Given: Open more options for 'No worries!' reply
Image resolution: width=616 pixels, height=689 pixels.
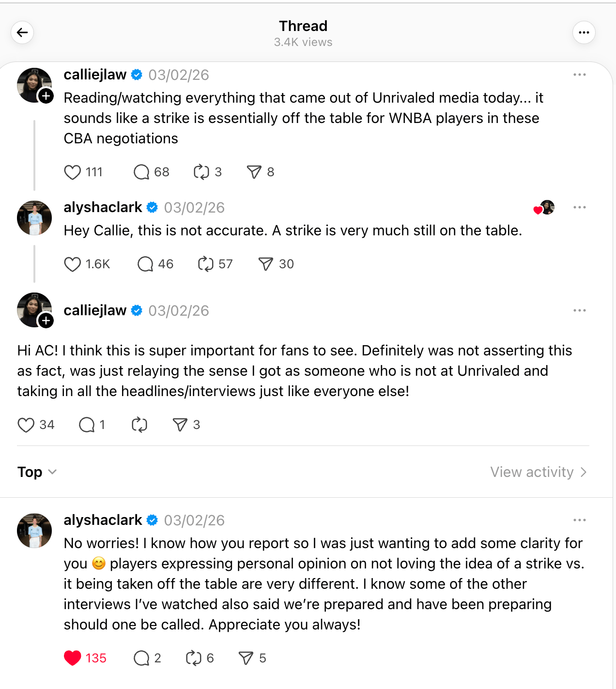Looking at the screenshot, I should click(579, 521).
